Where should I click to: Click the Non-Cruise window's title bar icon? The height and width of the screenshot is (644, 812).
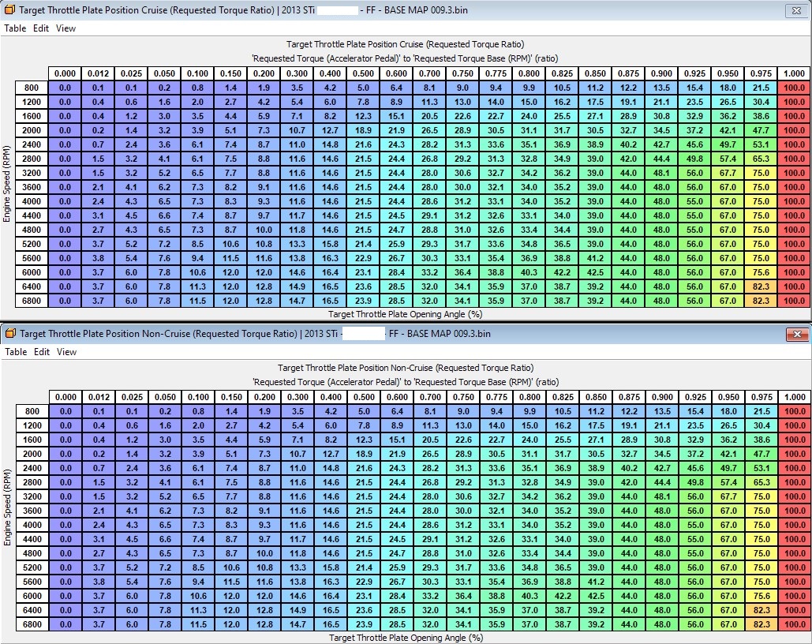pyautogui.click(x=9, y=334)
